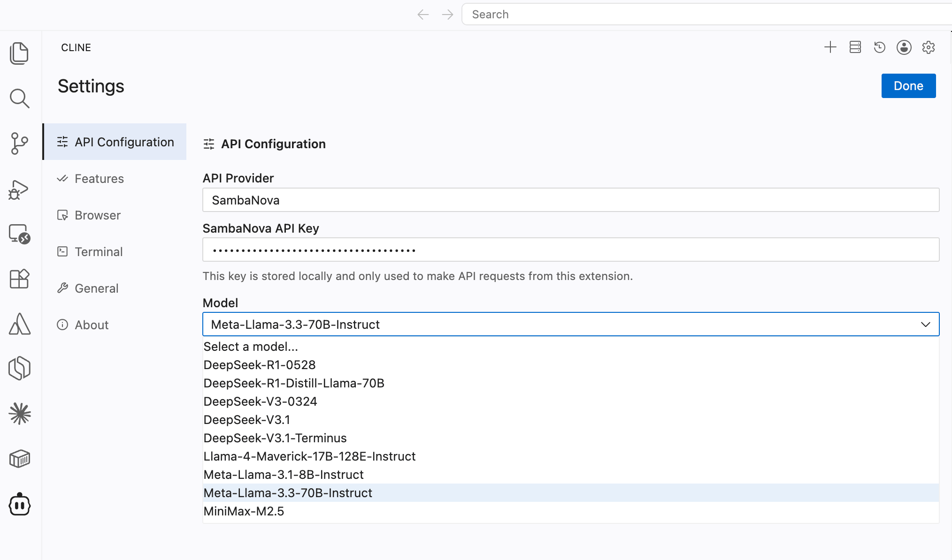The width and height of the screenshot is (952, 560).
Task: Go forward with the right arrow
Action: 447,15
